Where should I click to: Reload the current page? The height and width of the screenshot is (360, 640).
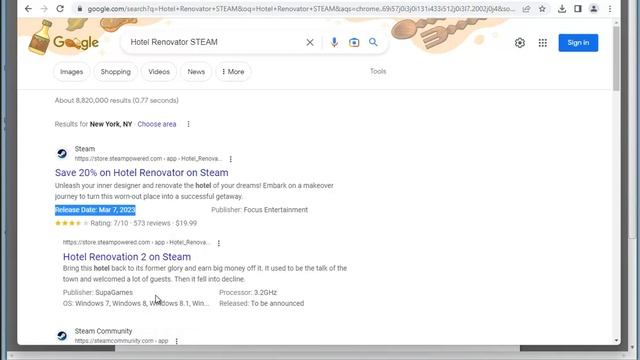click(60, 9)
